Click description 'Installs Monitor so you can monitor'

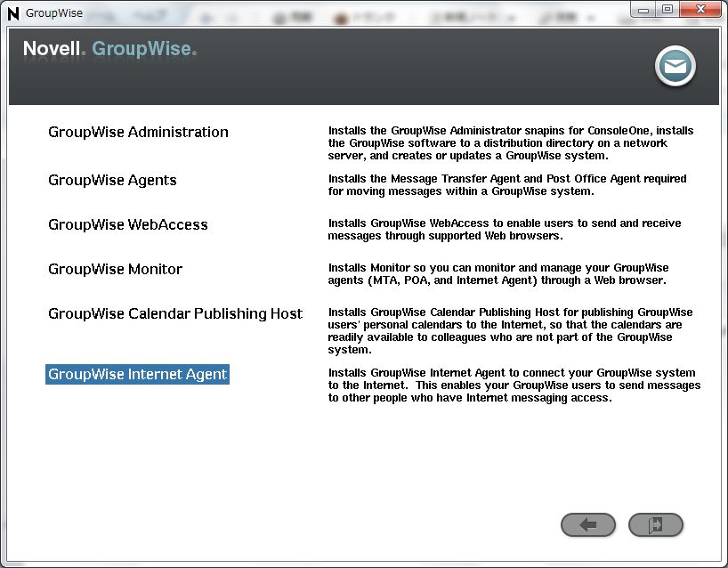pos(497,274)
